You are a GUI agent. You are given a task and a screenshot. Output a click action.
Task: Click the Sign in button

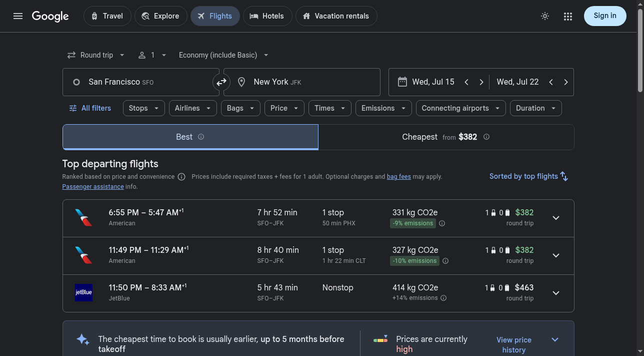[x=605, y=16]
